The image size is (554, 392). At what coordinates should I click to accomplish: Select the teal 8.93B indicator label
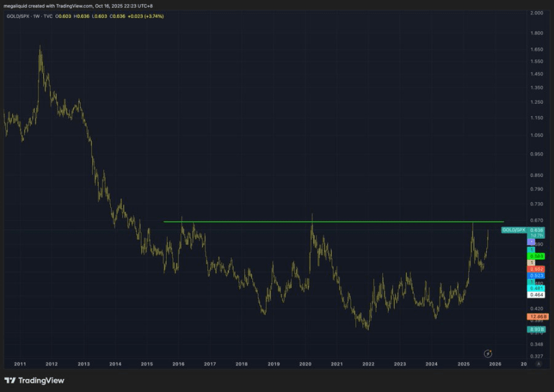(536, 330)
